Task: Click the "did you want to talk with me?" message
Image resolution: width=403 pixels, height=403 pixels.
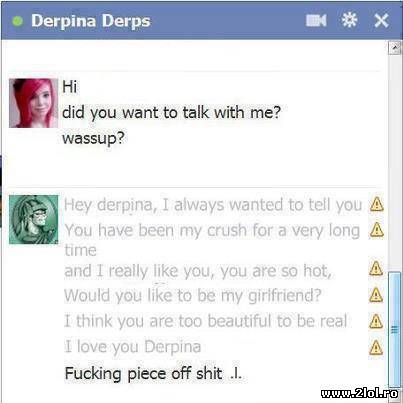Action: click(x=172, y=112)
